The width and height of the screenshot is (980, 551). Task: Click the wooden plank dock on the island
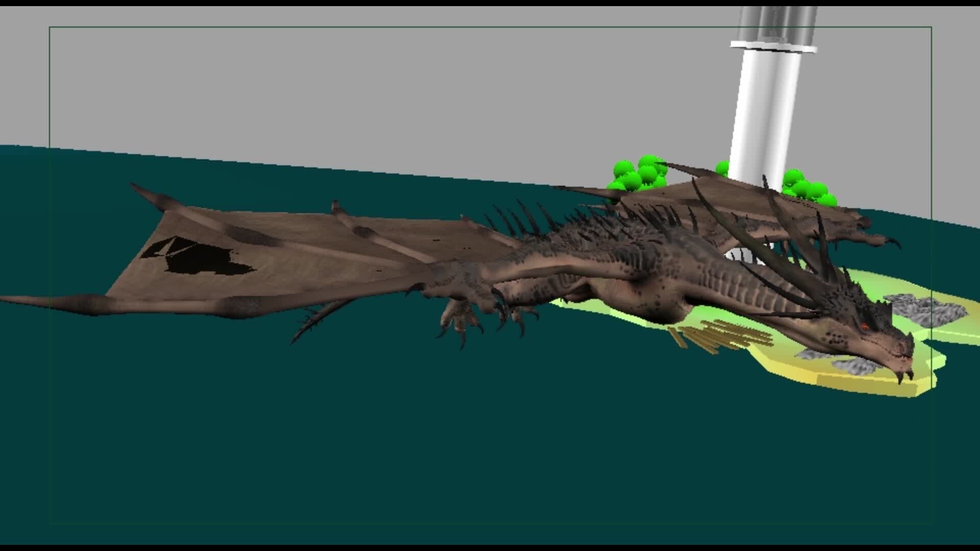(x=725, y=334)
